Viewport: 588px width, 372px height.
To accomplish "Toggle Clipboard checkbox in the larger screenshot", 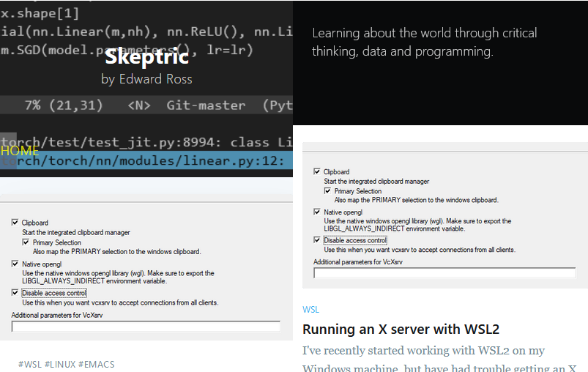I will point(15,223).
